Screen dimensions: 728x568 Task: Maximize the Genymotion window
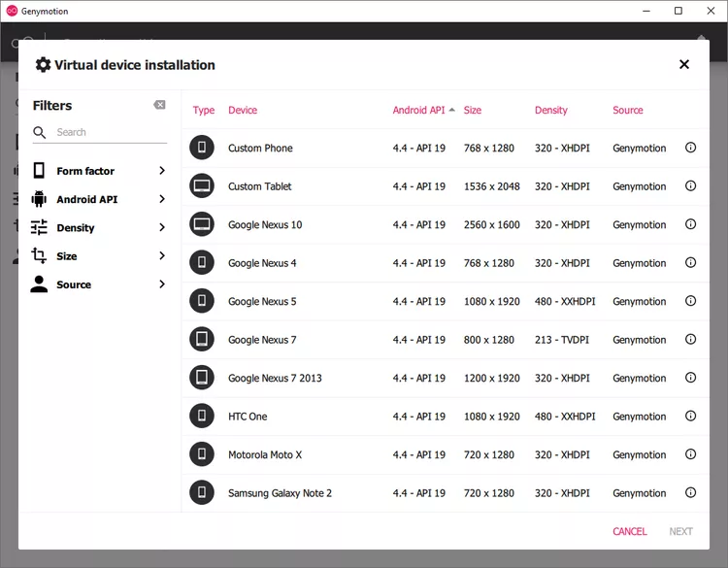point(678,11)
